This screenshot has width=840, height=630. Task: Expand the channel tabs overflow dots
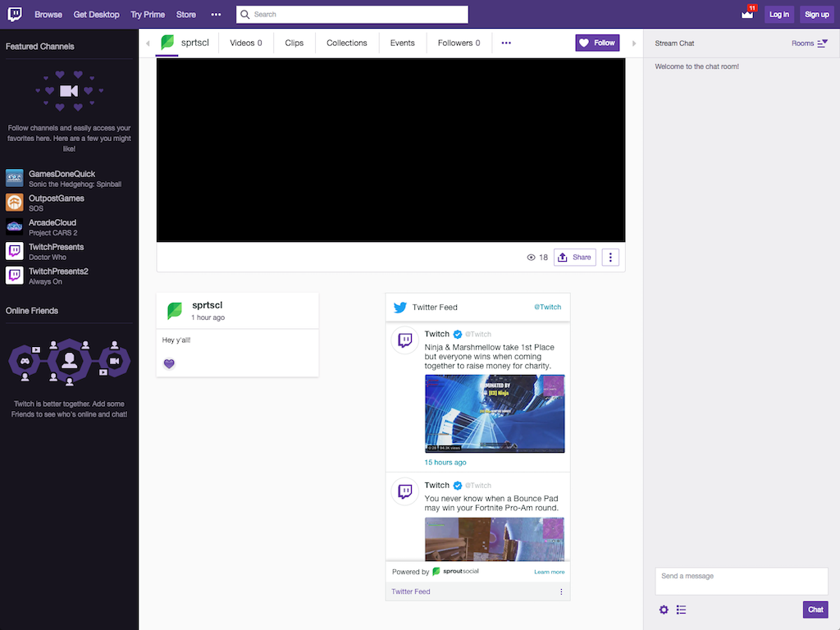click(506, 43)
